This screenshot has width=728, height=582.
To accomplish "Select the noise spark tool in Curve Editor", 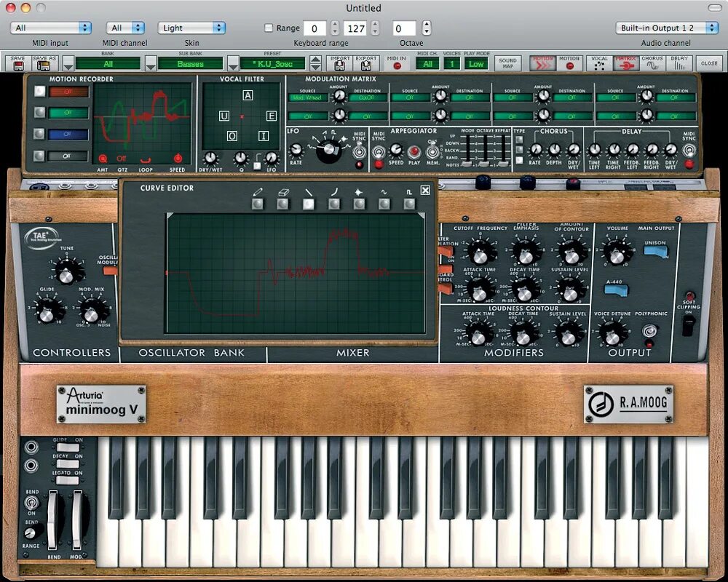I will pos(359,203).
